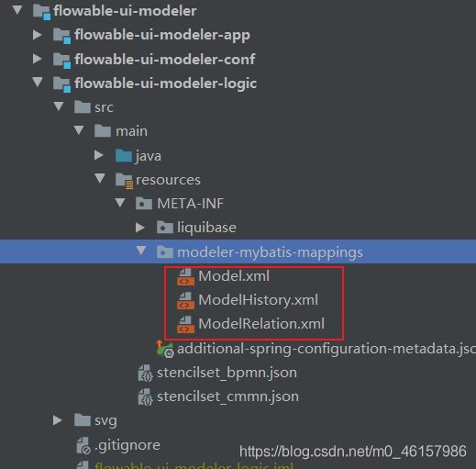Viewport: 476px width, 469px height.
Task: Click the main folder icon
Action: tap(103, 131)
